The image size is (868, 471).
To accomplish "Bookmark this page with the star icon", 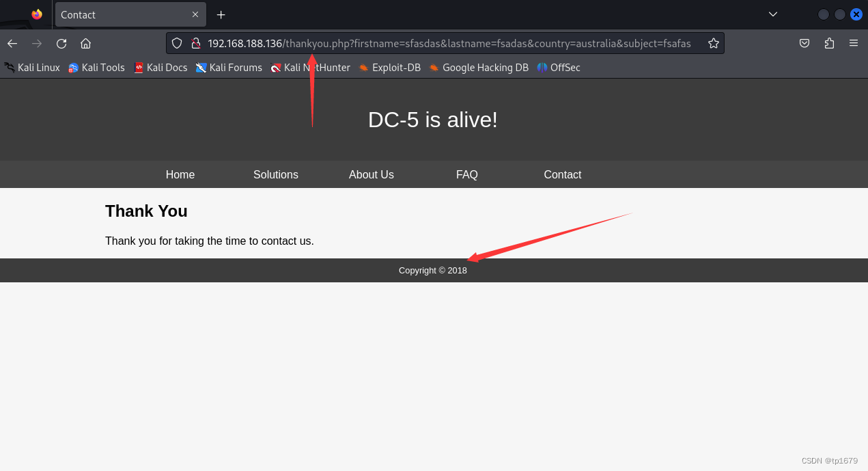I will click(714, 44).
